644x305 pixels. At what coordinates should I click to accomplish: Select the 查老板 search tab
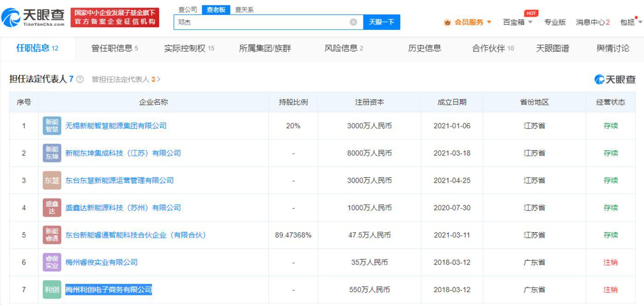pyautogui.click(x=216, y=9)
